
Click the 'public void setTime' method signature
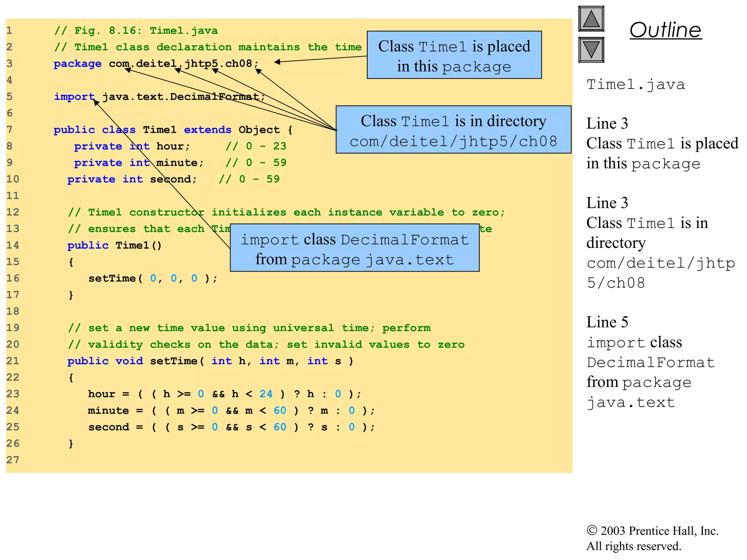pyautogui.click(x=210, y=361)
